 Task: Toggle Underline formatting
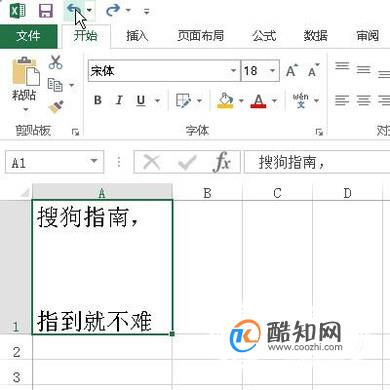(x=141, y=100)
